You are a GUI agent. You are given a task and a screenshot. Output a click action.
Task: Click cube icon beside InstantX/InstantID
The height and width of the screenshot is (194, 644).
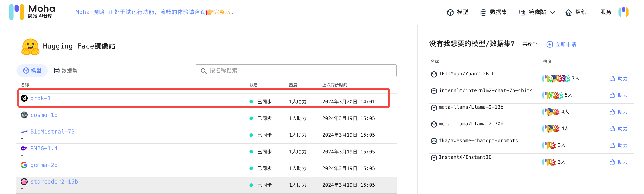pyautogui.click(x=434, y=157)
